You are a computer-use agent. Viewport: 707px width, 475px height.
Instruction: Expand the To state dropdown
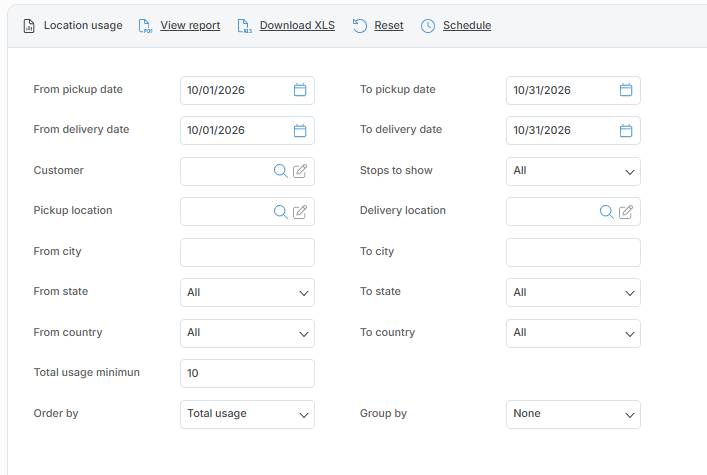point(573,293)
